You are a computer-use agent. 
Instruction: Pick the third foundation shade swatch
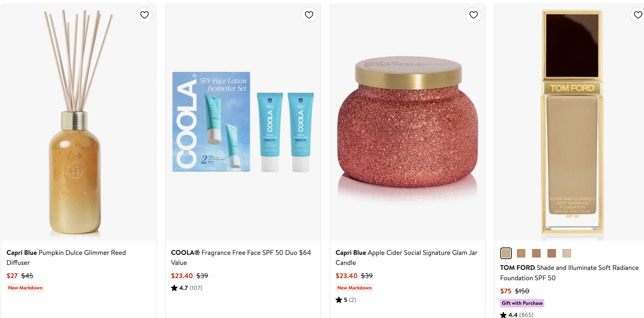(536, 253)
